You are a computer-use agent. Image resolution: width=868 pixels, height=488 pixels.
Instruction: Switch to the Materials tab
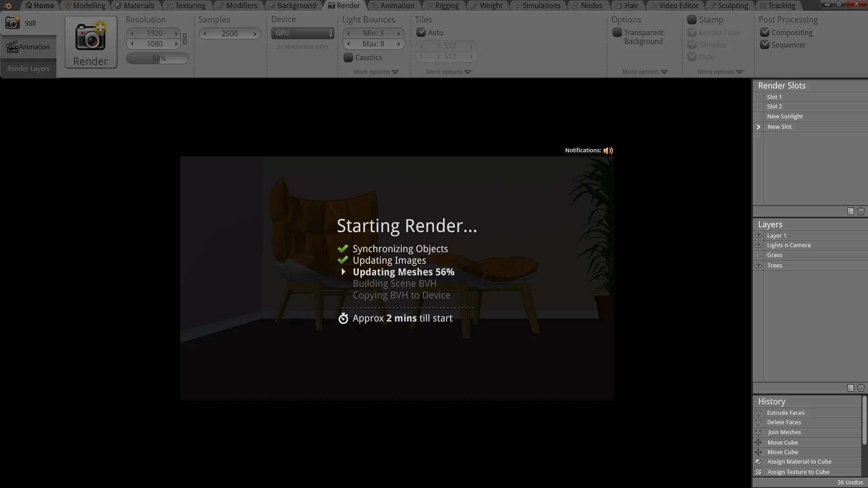pyautogui.click(x=135, y=5)
